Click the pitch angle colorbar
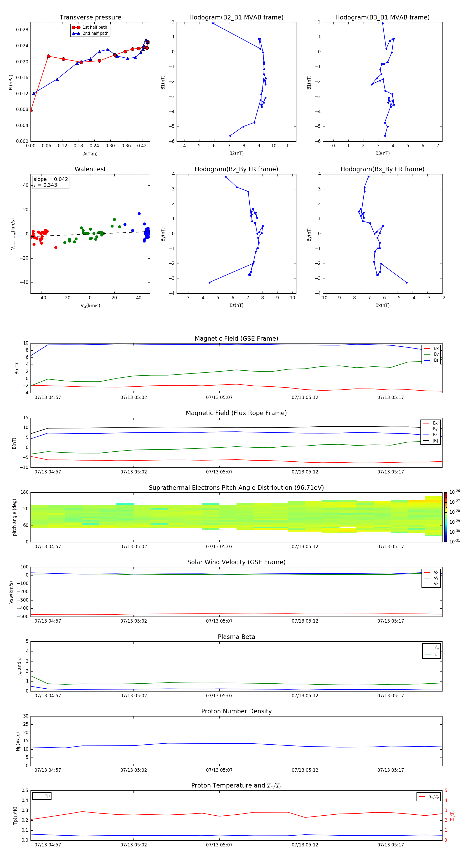This screenshot has height=868, width=473. click(x=446, y=517)
